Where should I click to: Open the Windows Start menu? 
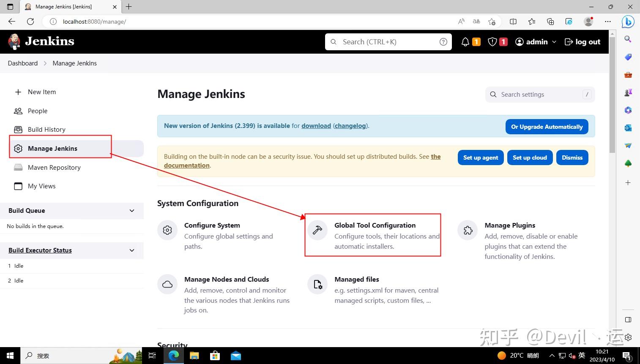click(x=10, y=356)
